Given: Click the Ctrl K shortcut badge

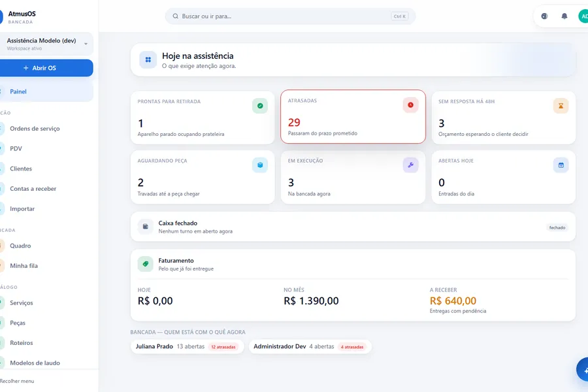Looking at the screenshot, I should click(x=399, y=16).
